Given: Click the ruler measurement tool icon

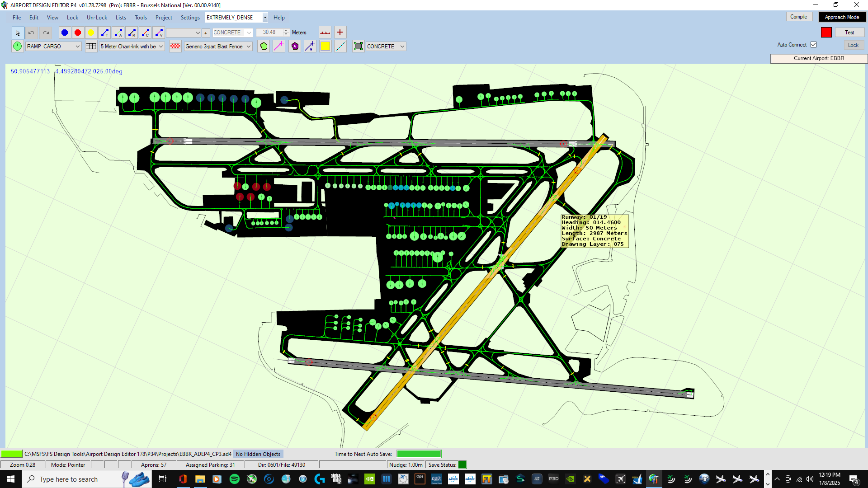Looking at the screenshot, I should (x=325, y=33).
